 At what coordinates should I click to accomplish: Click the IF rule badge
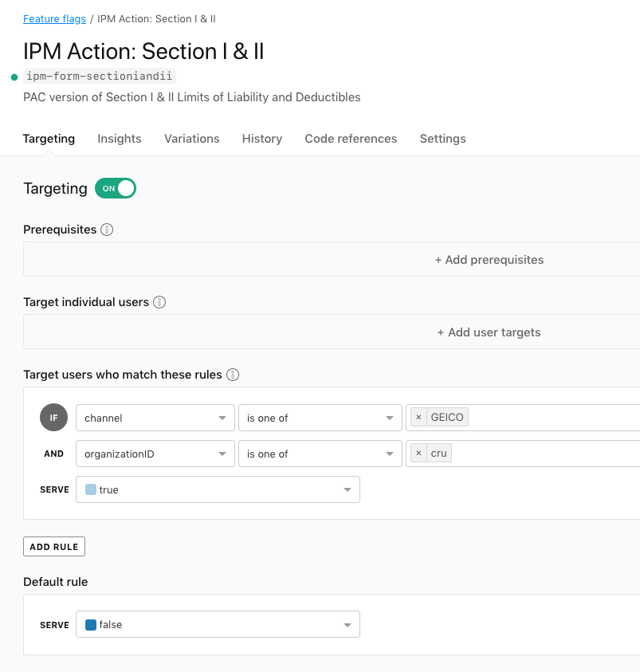tap(53, 418)
